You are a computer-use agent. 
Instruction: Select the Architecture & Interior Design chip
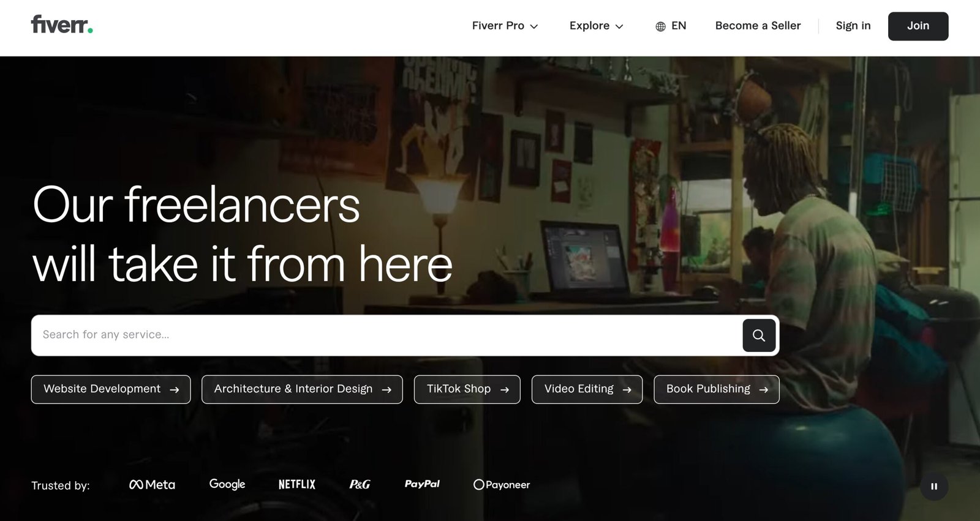tap(302, 389)
